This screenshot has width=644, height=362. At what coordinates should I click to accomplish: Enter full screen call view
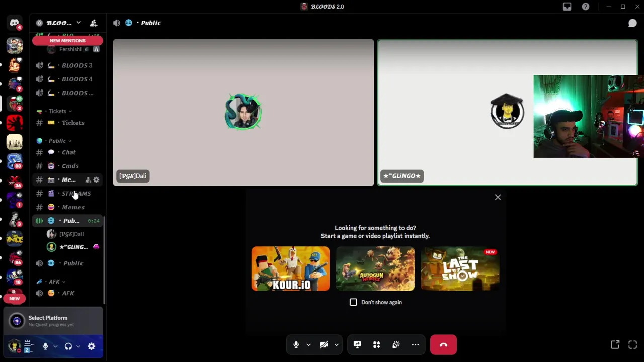(x=632, y=344)
